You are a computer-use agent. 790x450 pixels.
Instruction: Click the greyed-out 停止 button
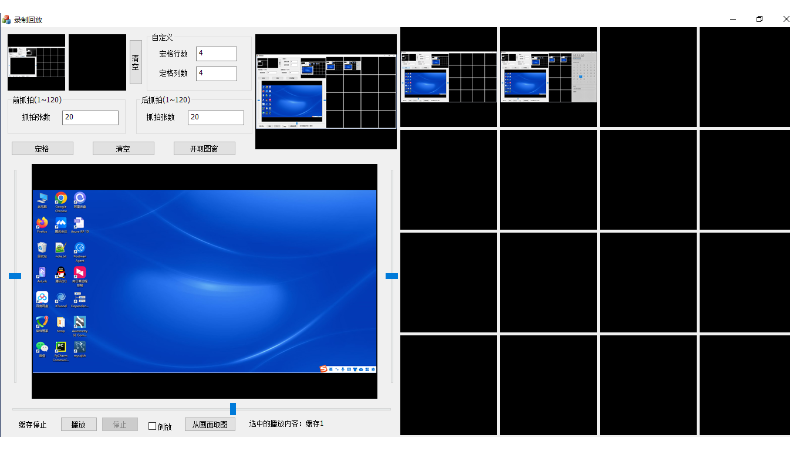[120, 424]
